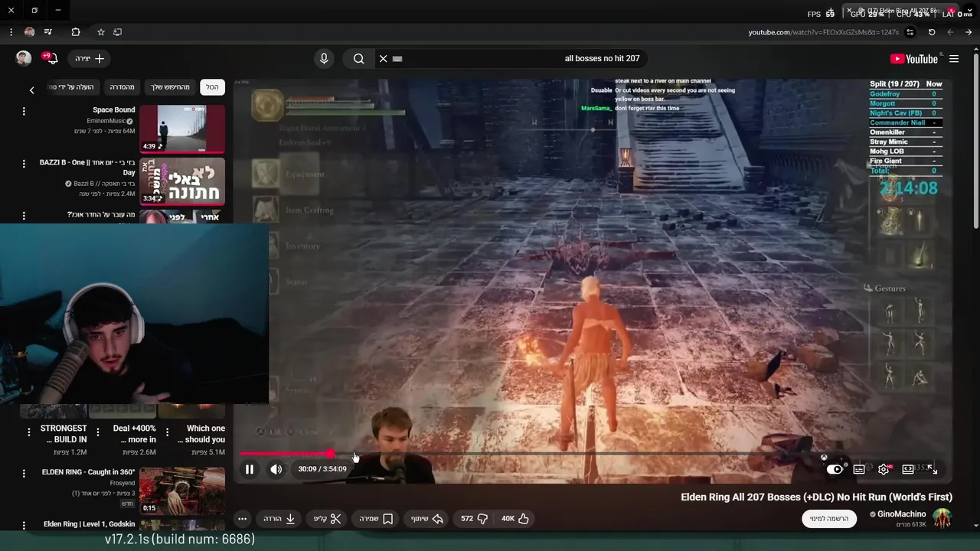Click the youtube.com address bar URL
Viewport: 980px width, 551px height.
pyautogui.click(x=824, y=32)
